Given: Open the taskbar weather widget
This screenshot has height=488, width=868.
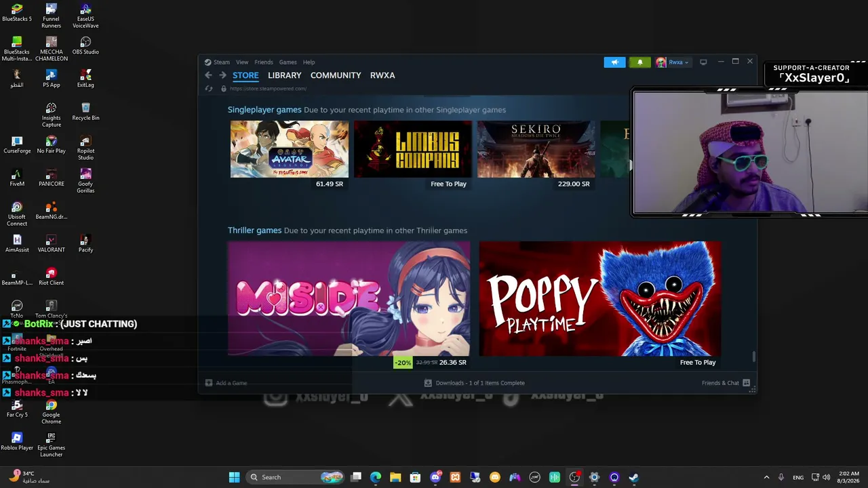Looking at the screenshot, I should [28, 477].
